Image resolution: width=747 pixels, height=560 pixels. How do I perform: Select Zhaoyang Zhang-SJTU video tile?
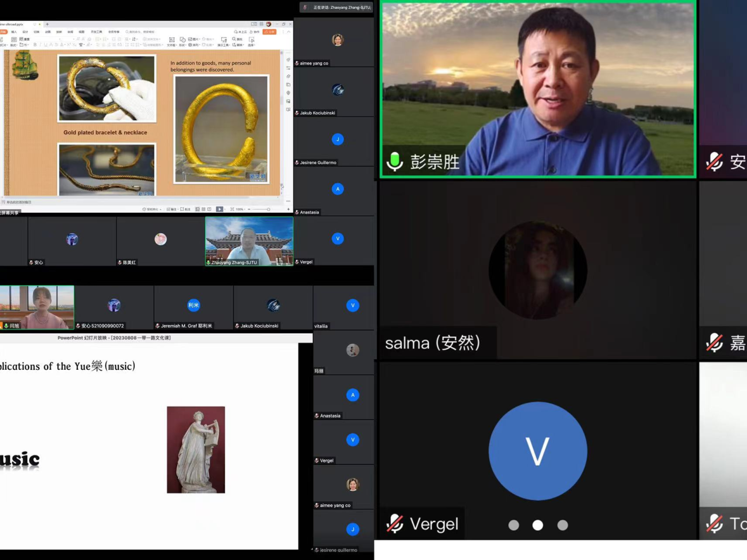pyautogui.click(x=249, y=242)
